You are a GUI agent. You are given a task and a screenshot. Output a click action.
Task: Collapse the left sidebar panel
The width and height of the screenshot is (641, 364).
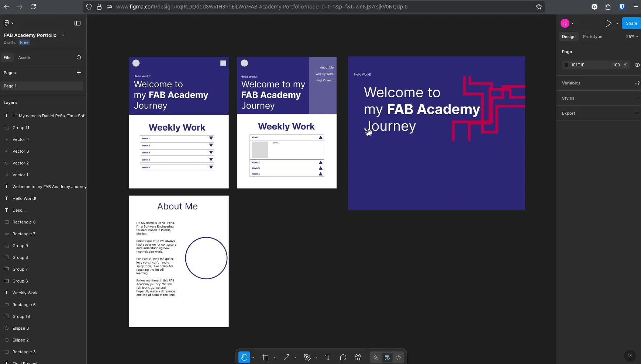(77, 23)
